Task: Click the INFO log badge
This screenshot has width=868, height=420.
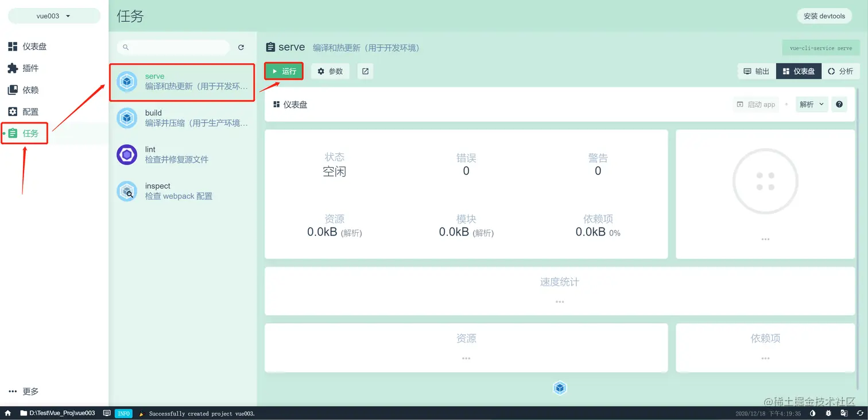Action: pos(123,414)
